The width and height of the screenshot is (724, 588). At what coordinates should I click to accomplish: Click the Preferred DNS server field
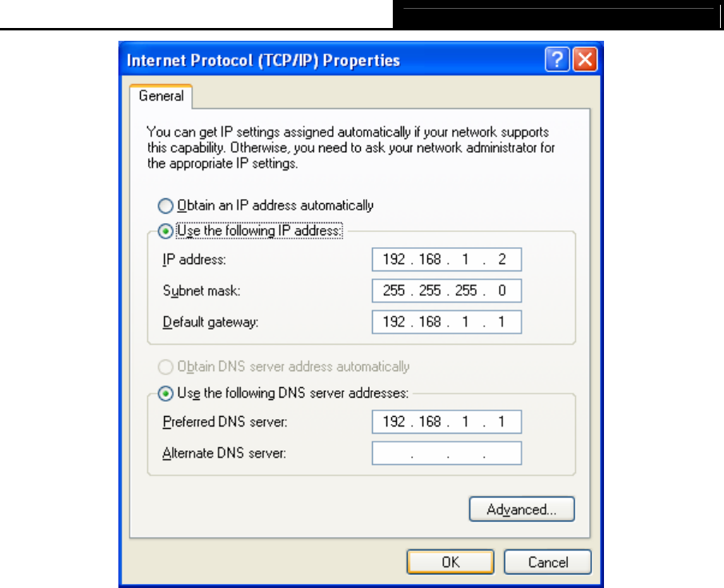click(x=446, y=422)
